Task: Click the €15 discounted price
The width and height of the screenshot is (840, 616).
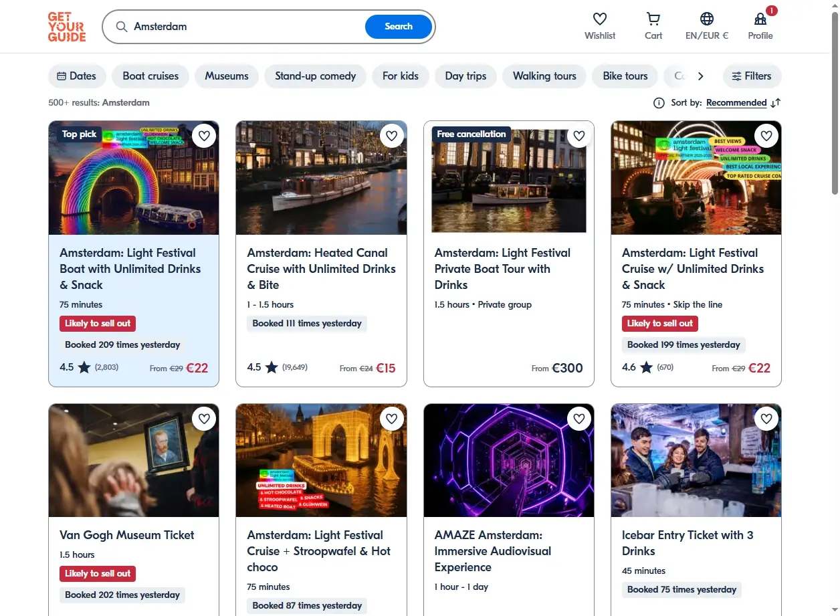Action: pos(386,368)
